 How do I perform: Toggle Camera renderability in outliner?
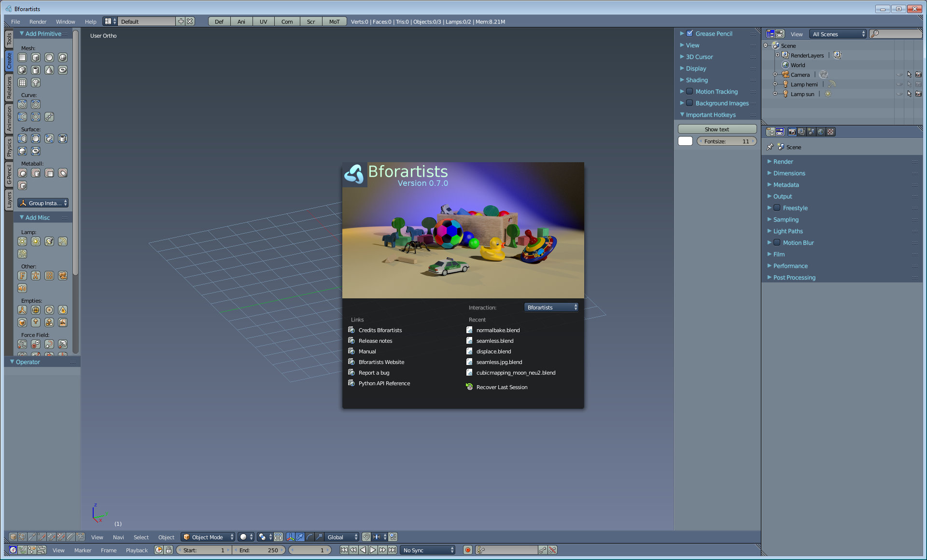pos(918,75)
